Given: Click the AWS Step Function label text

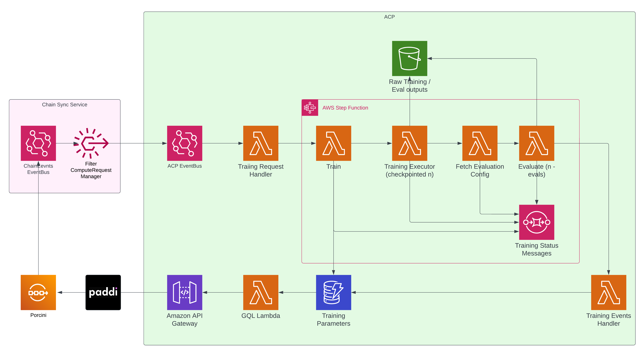Looking at the screenshot, I should tap(345, 108).
